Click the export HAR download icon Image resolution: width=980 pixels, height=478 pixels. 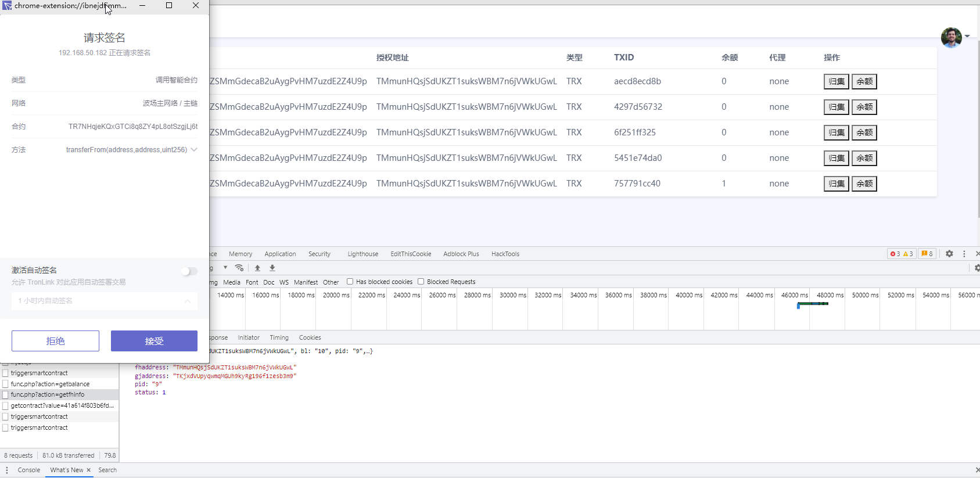click(272, 268)
